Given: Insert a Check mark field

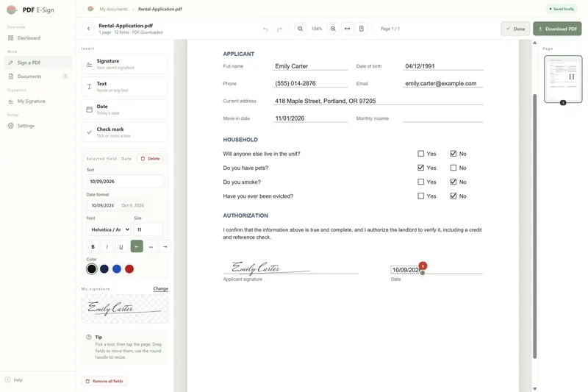Looking at the screenshot, I should pos(125,132).
